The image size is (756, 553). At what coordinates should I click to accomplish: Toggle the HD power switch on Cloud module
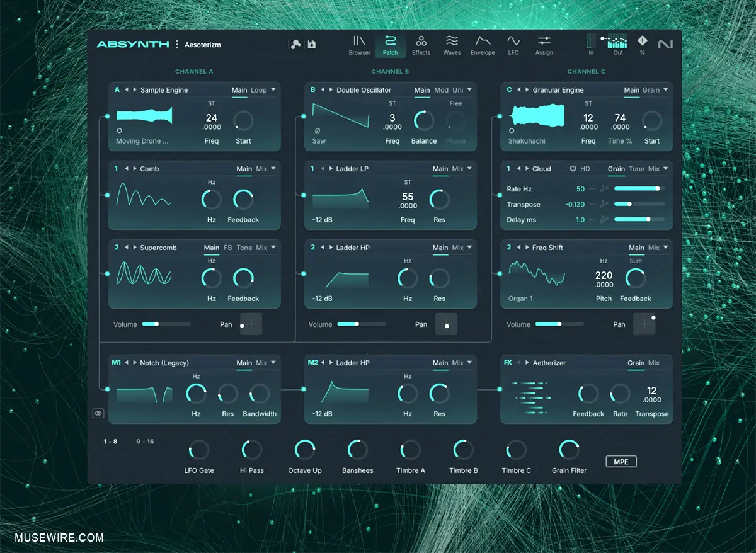click(x=573, y=169)
